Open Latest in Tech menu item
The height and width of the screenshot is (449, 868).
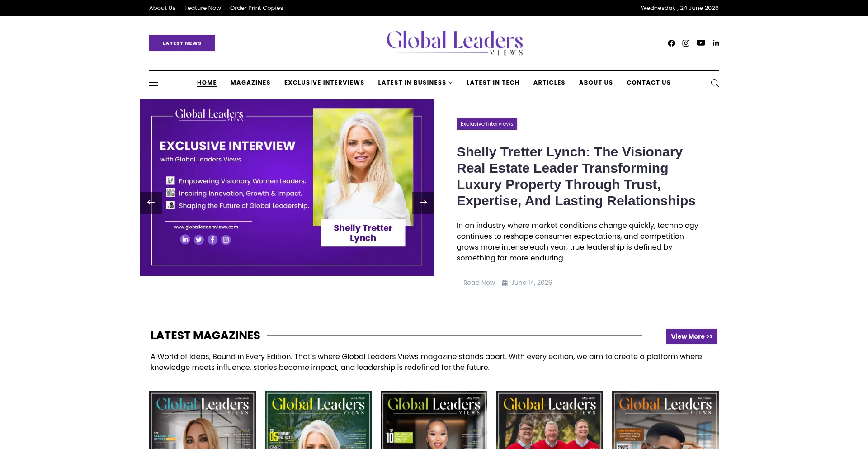(x=493, y=83)
